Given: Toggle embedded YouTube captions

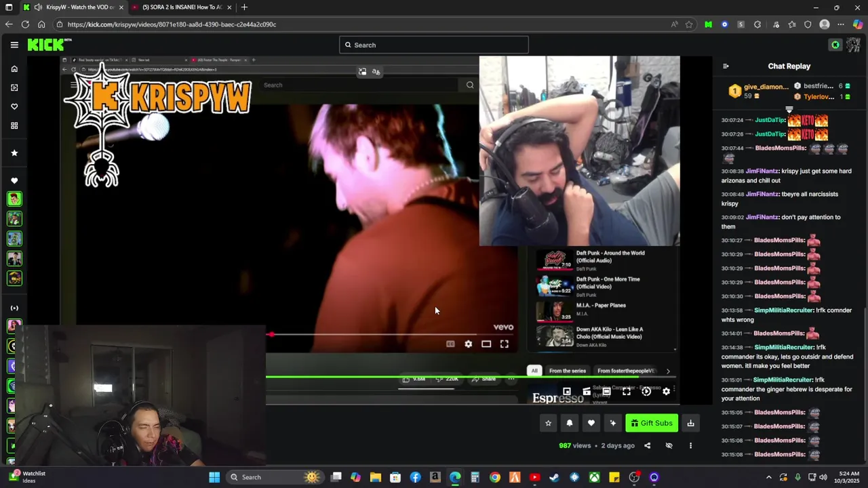Looking at the screenshot, I should click(x=450, y=344).
